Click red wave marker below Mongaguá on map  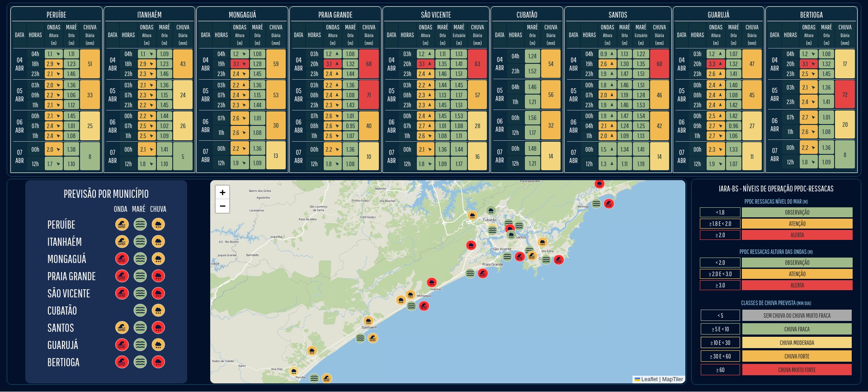click(x=424, y=306)
